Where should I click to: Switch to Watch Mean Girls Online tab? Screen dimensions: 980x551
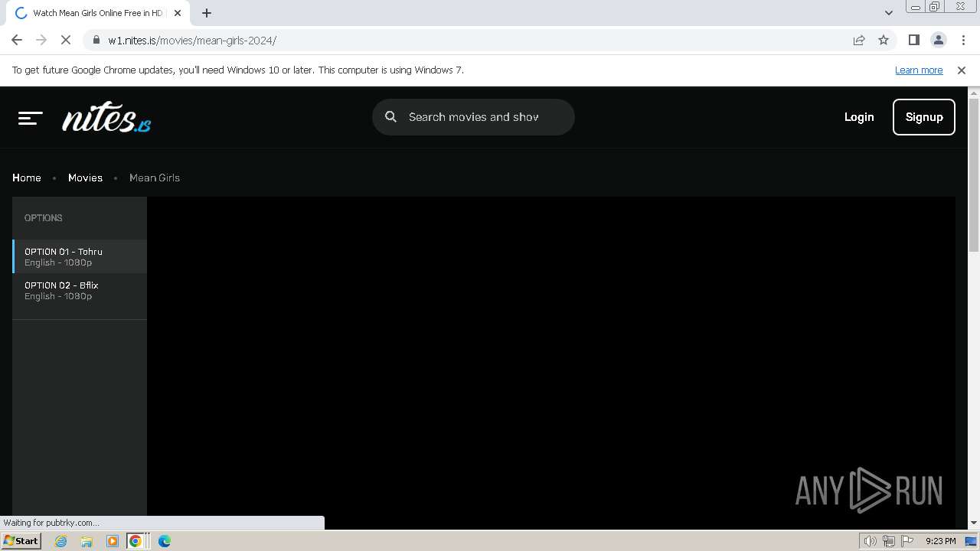tap(97, 13)
